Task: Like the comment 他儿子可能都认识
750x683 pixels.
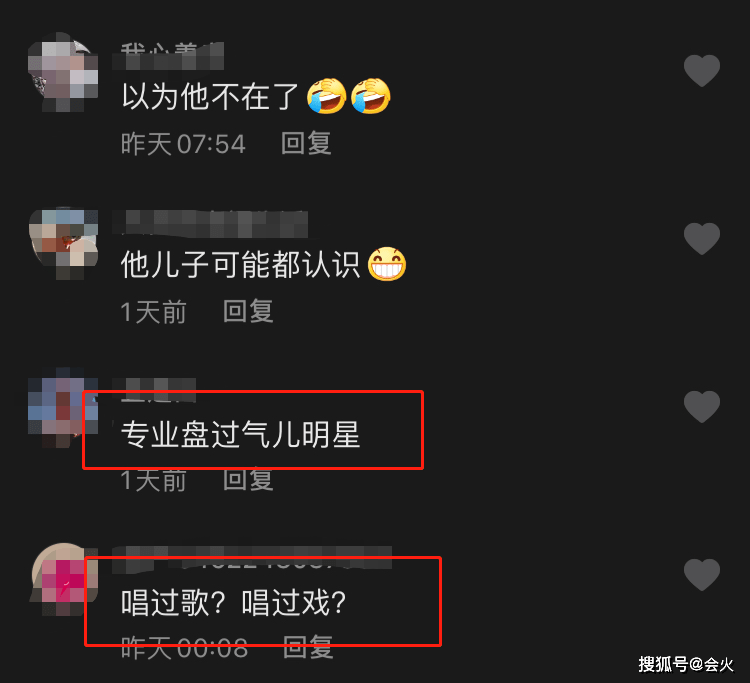Action: pyautogui.click(x=702, y=239)
